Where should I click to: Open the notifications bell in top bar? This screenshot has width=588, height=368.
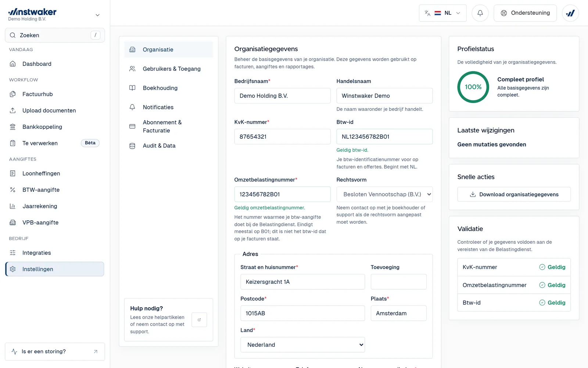tap(480, 13)
